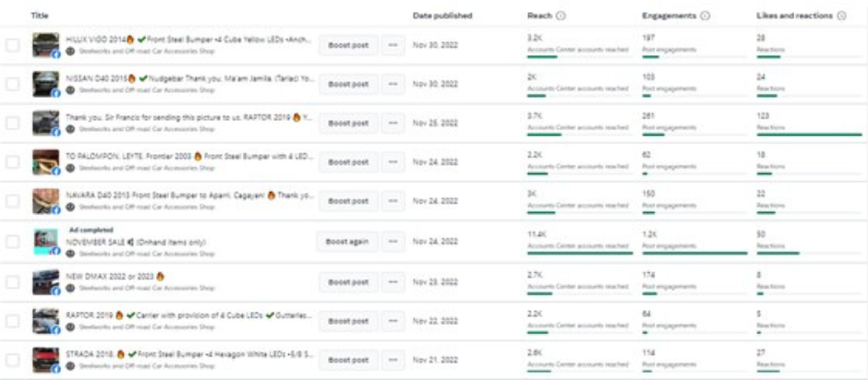This screenshot has height=380, width=868.
Task: Expand the ellipsis menu for RAPTOR 2019 Carrier post
Action: pos(392,321)
